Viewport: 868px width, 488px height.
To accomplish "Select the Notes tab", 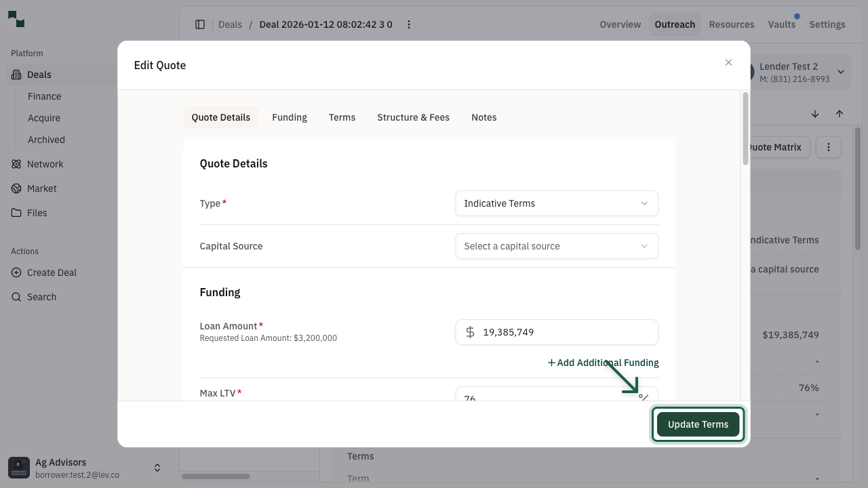I will [x=484, y=117].
